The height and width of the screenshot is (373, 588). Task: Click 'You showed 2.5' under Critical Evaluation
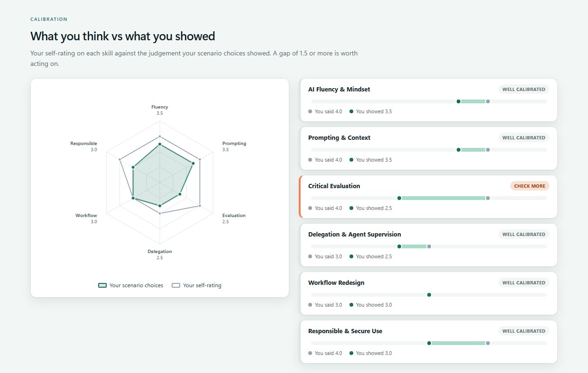click(x=370, y=208)
